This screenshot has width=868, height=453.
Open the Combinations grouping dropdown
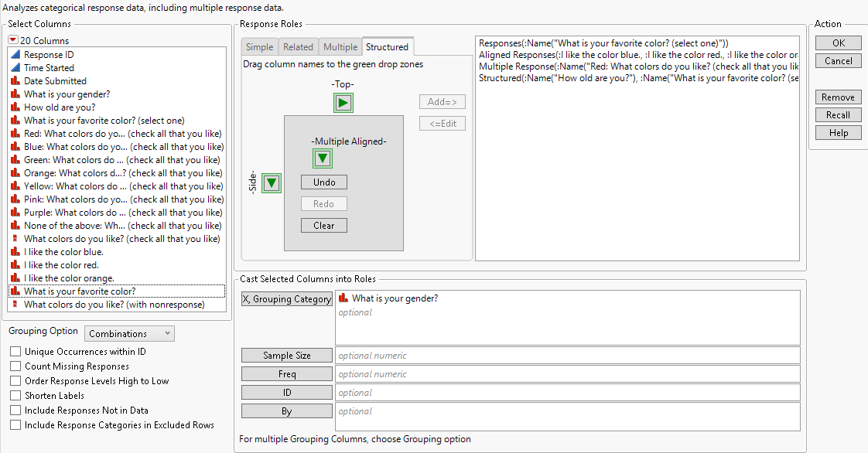click(x=129, y=332)
